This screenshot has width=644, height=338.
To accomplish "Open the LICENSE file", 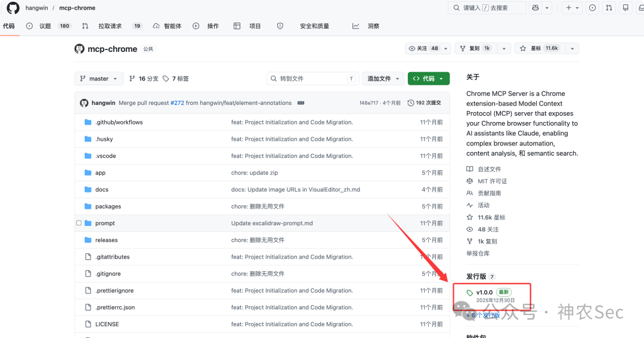I will pos(107,324).
